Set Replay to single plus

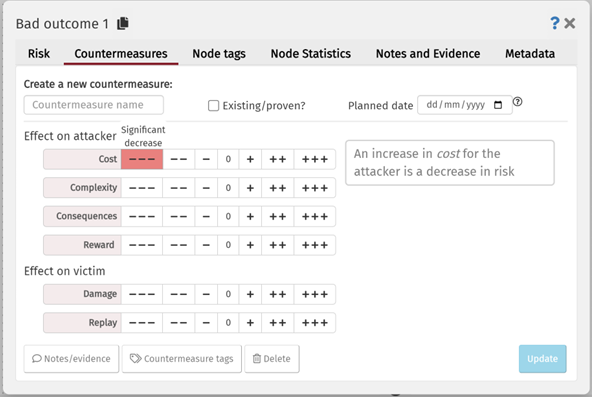[250, 323]
